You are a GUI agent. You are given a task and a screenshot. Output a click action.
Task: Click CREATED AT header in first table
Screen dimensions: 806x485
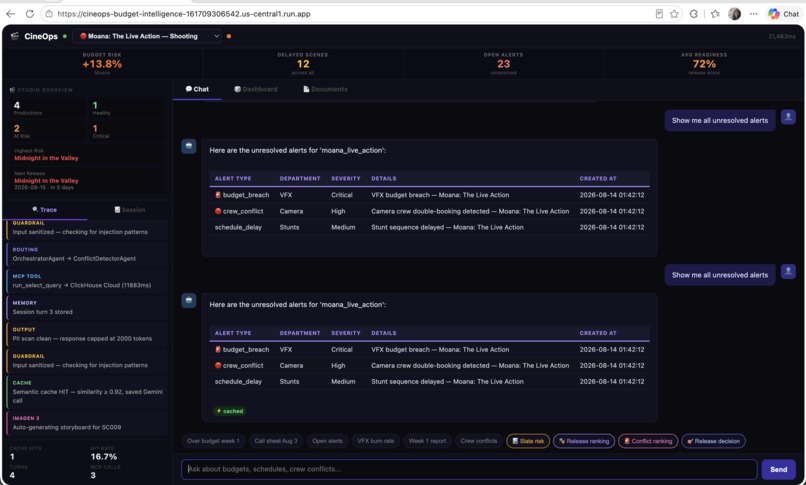click(x=598, y=178)
